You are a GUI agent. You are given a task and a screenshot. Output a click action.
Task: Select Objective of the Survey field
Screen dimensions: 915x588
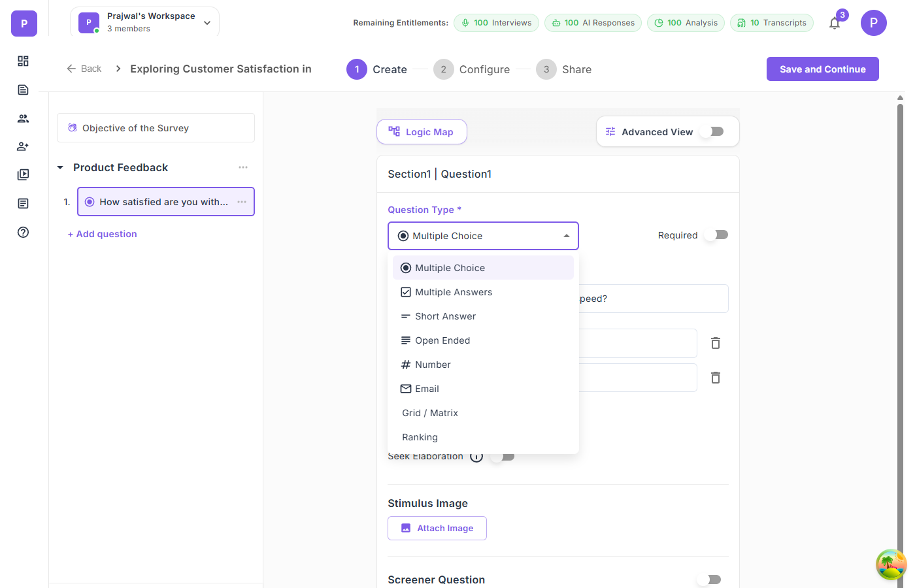[x=156, y=128]
